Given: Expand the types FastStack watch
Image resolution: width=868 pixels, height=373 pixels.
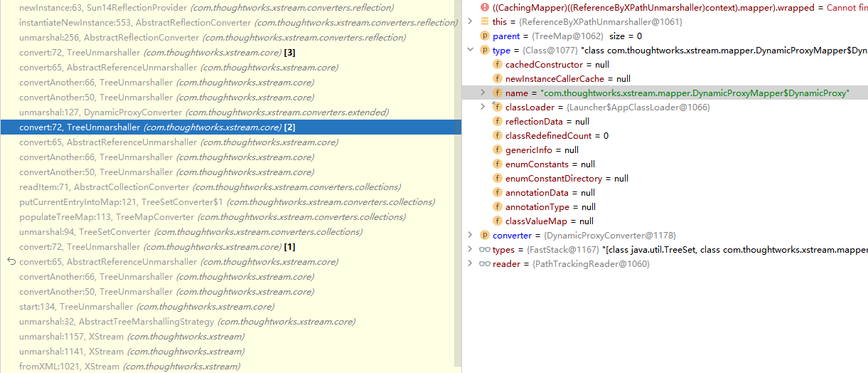Looking at the screenshot, I should pyautogui.click(x=470, y=249).
